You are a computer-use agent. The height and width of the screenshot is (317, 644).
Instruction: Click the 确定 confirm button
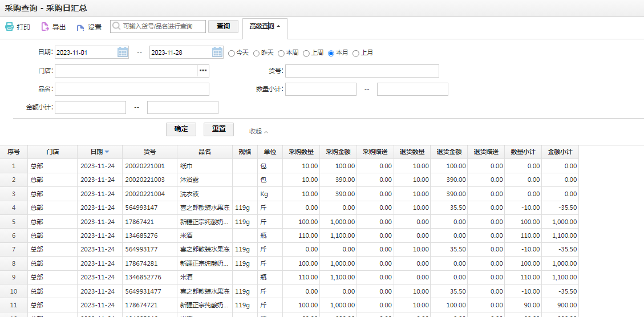point(181,129)
